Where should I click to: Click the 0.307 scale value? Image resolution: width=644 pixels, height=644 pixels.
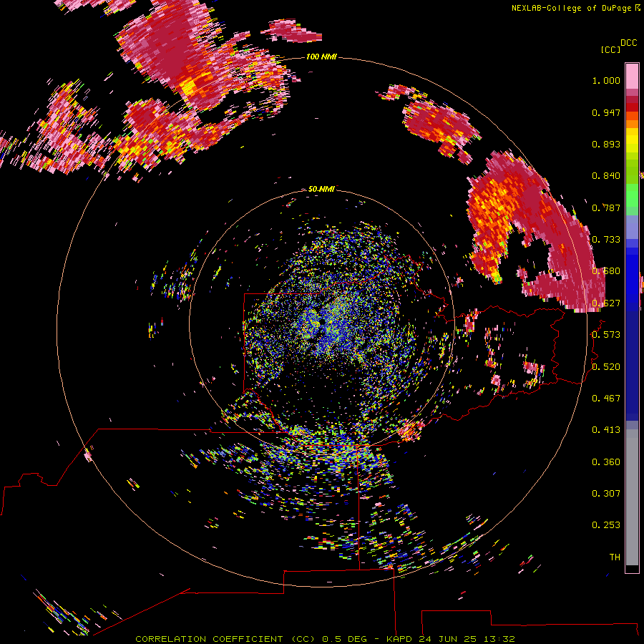[606, 494]
